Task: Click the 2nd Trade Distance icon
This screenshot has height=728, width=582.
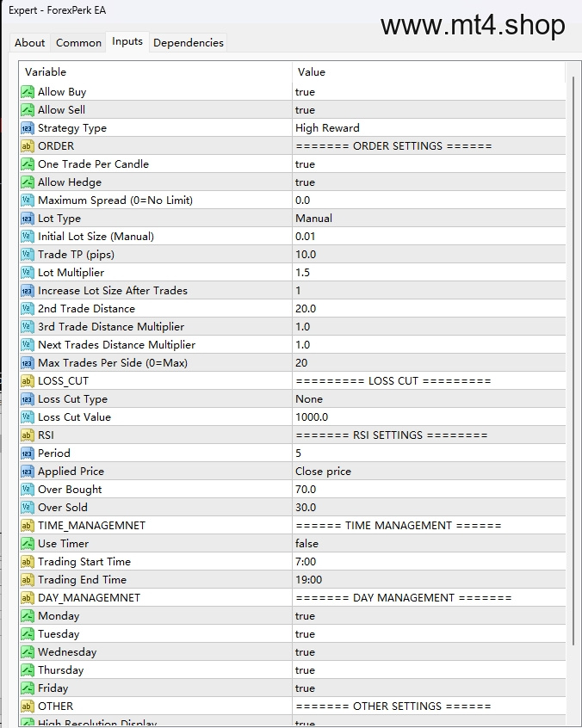Action: point(28,309)
